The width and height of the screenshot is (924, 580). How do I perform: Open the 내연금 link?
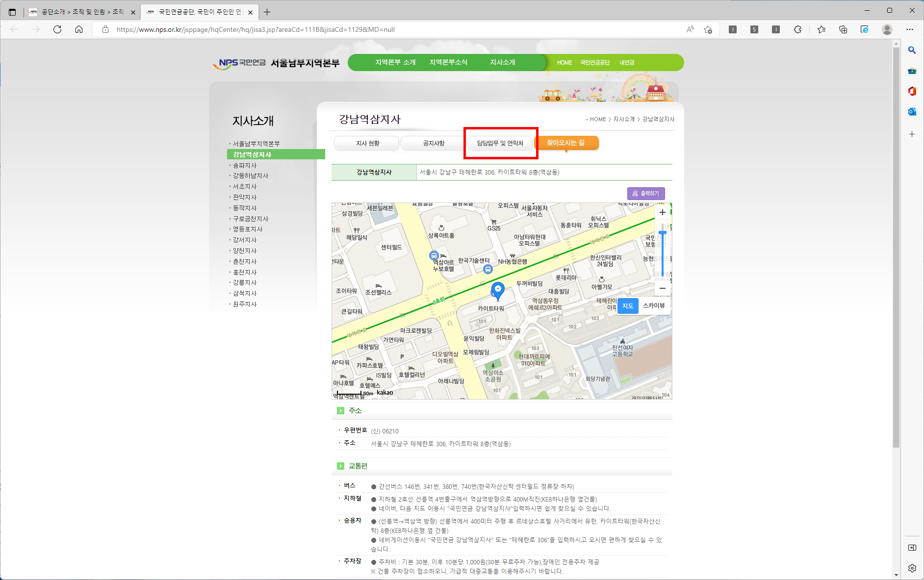click(x=627, y=63)
